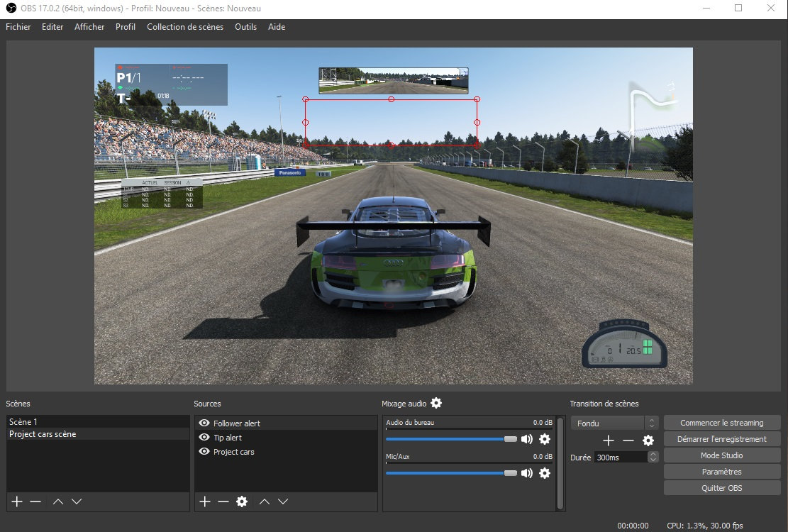Select Scène 1 in scenes list
This screenshot has height=532, width=788.
[x=23, y=422]
